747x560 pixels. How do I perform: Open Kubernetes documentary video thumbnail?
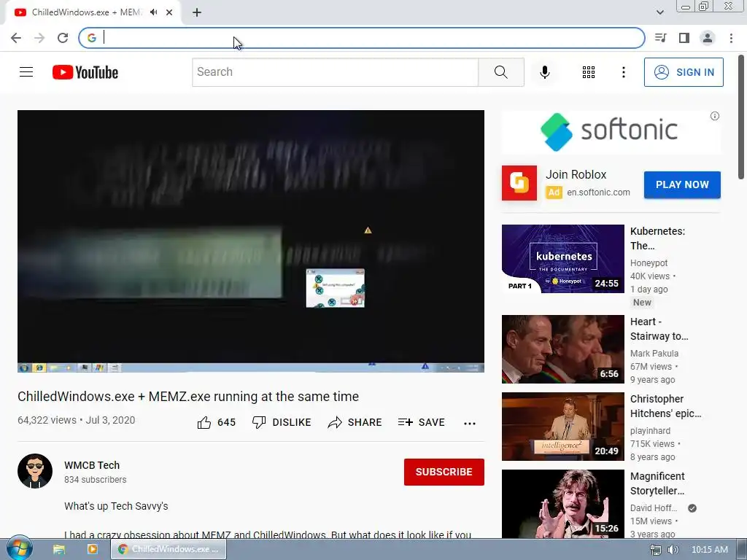coord(562,259)
